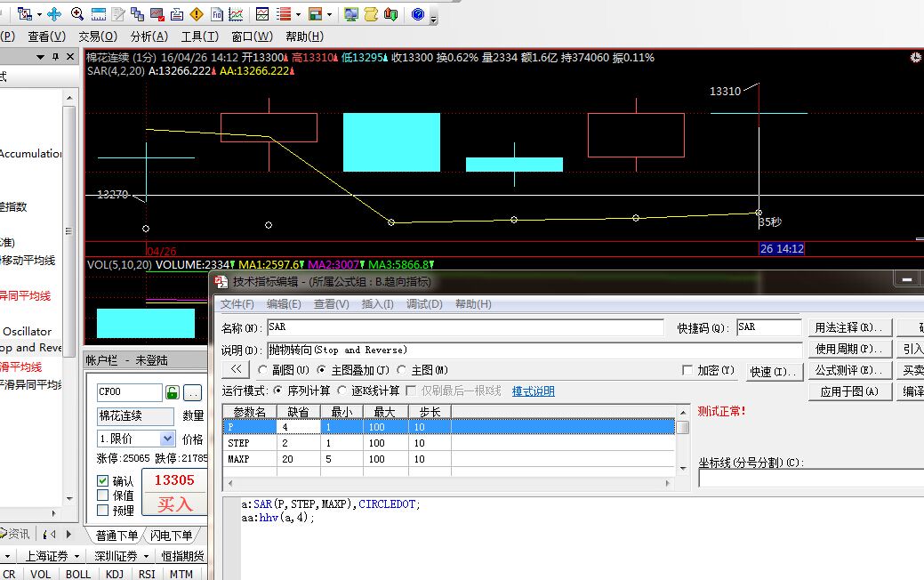
Task: Click the 公式测评(E) button
Action: pos(849,370)
